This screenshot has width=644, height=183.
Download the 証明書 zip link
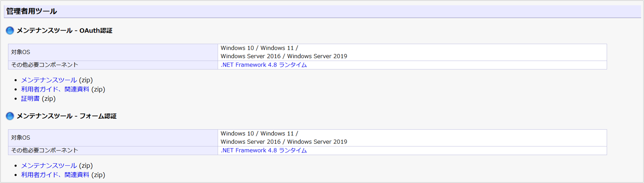tap(30, 99)
